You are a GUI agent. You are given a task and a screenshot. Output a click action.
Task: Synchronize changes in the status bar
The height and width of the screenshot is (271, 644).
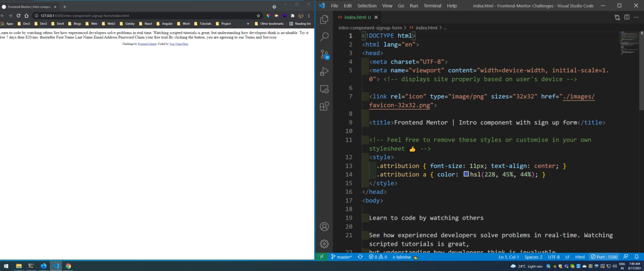(360, 257)
